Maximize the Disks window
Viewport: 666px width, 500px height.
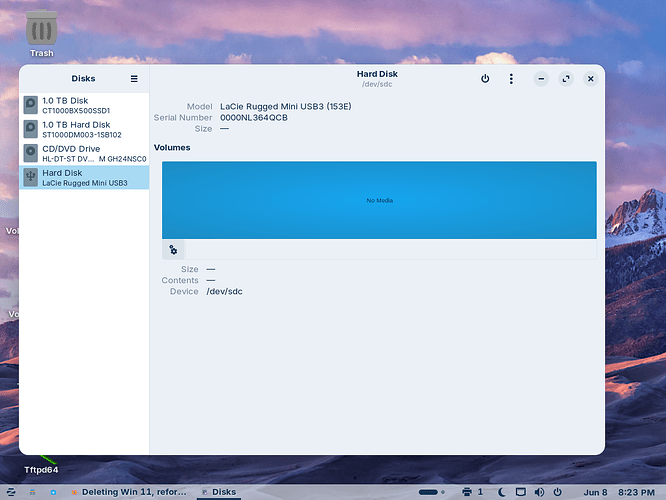click(x=566, y=79)
